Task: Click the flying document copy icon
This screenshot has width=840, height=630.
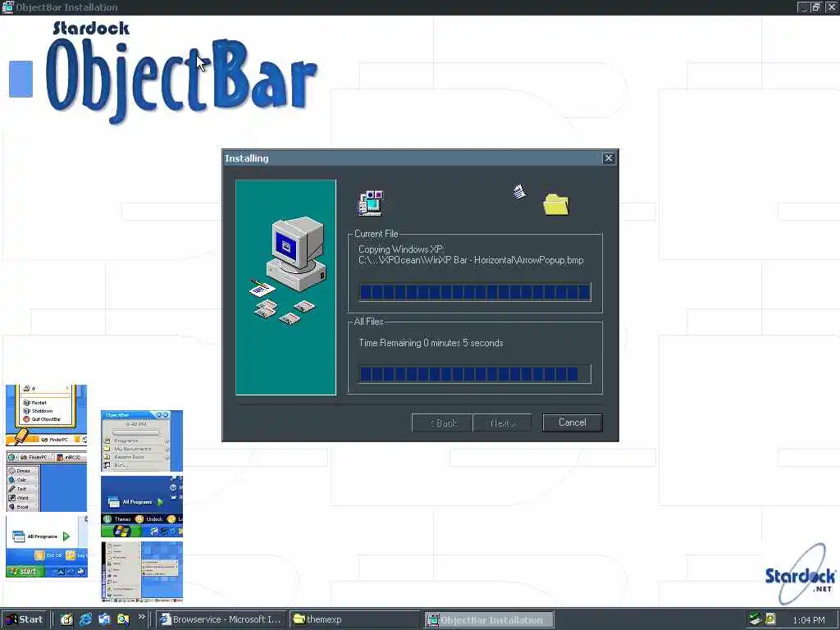Action: [519, 192]
